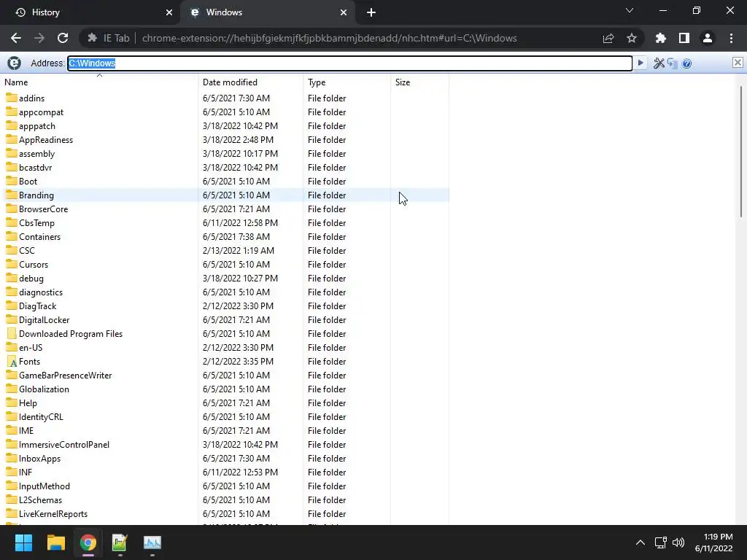The image size is (747, 560).
Task: Open the clock showing 1:19 PM
Action: coord(713,542)
